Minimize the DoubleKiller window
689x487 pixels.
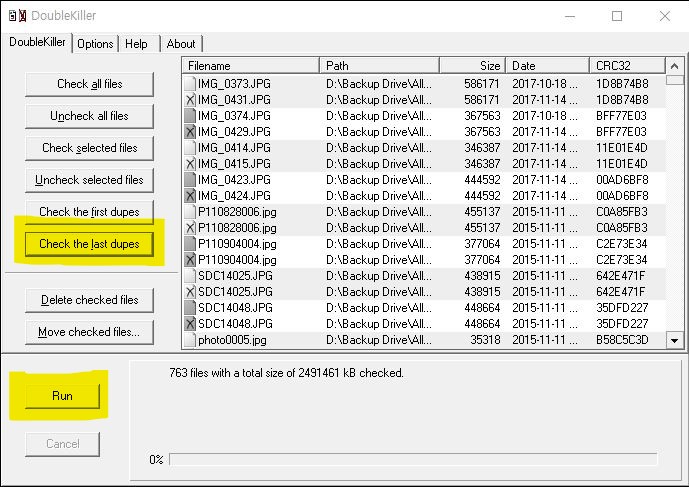(x=570, y=16)
